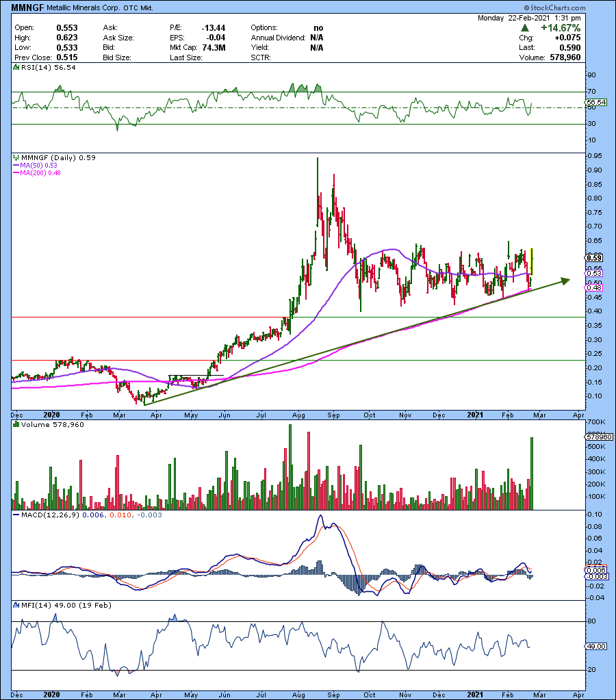This screenshot has height=700, width=616.
Task: Click the SCTR label
Action: point(261,57)
